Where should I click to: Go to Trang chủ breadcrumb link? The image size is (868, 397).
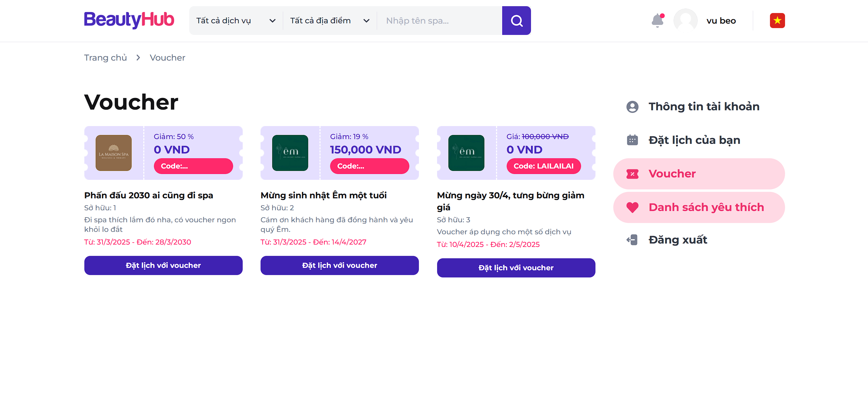click(105, 58)
